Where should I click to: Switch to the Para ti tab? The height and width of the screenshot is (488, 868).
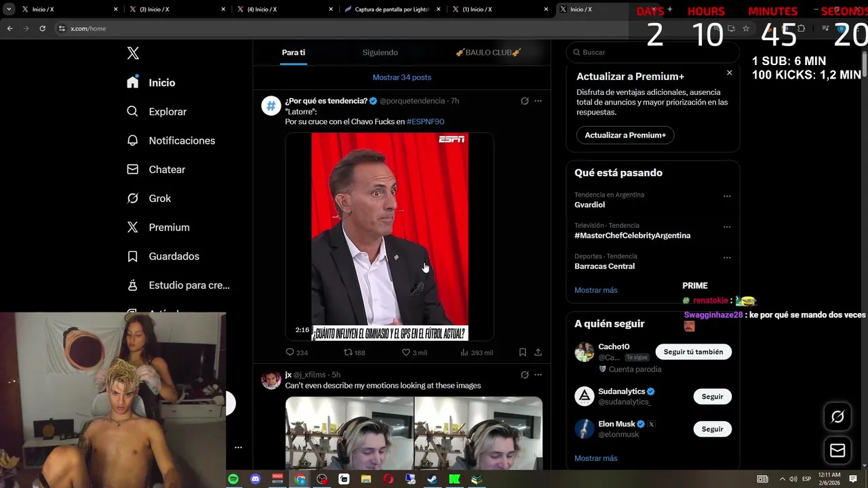294,53
